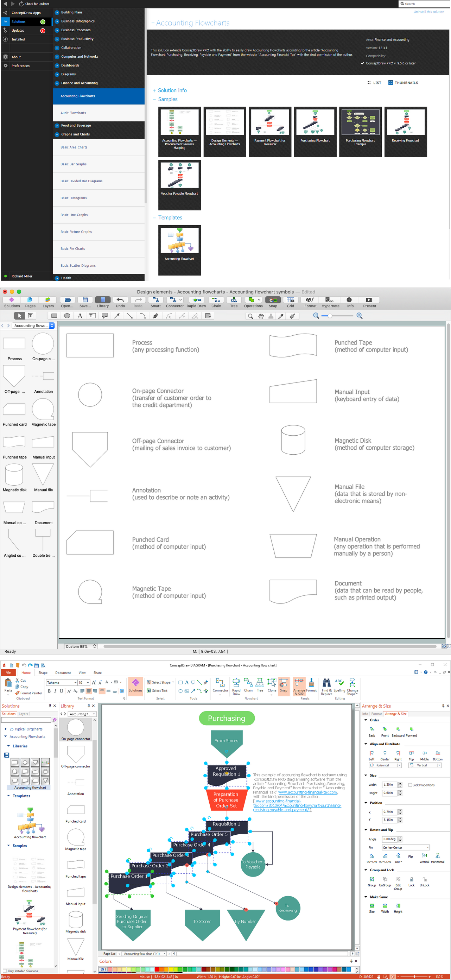The height and width of the screenshot is (980, 451).
Task: Open the Shape ribbon tab
Action: (43, 672)
